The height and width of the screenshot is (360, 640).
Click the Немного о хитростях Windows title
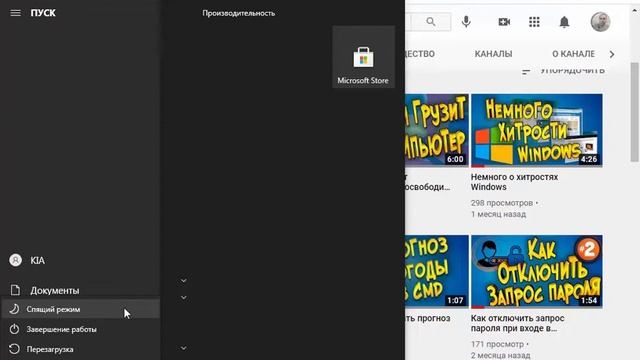point(514,182)
